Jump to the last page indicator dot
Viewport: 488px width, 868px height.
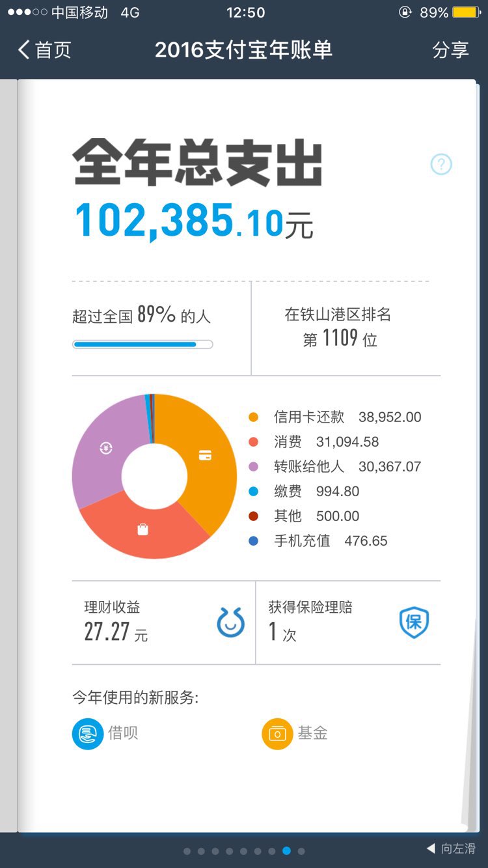[x=301, y=851]
